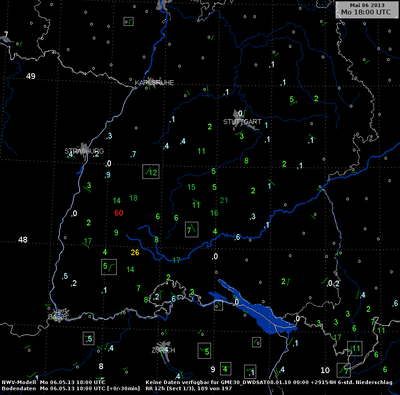The height and width of the screenshot is (395, 400).
Task: Select the .7 precipitation value
Action: [x=133, y=154]
